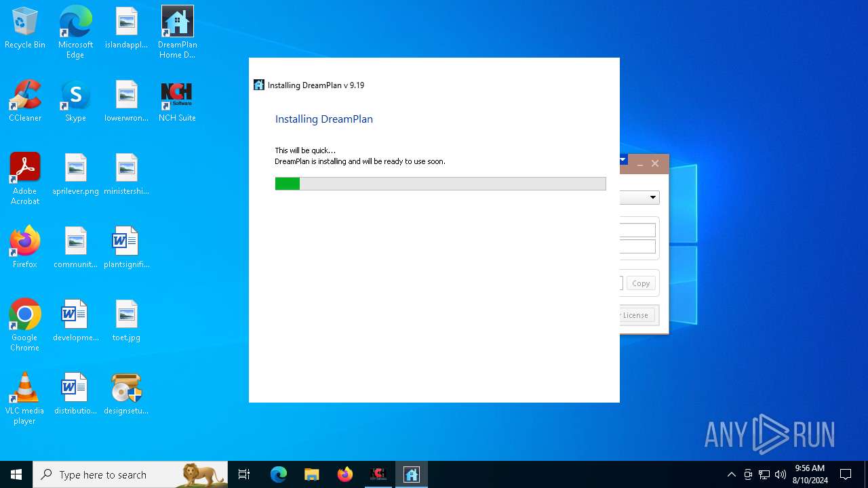The image size is (868, 488).
Task: Launch Adobe Acrobat from desktop
Action: click(x=25, y=179)
